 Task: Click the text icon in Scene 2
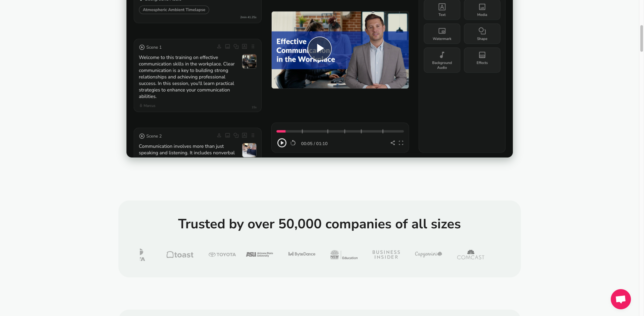click(x=245, y=135)
